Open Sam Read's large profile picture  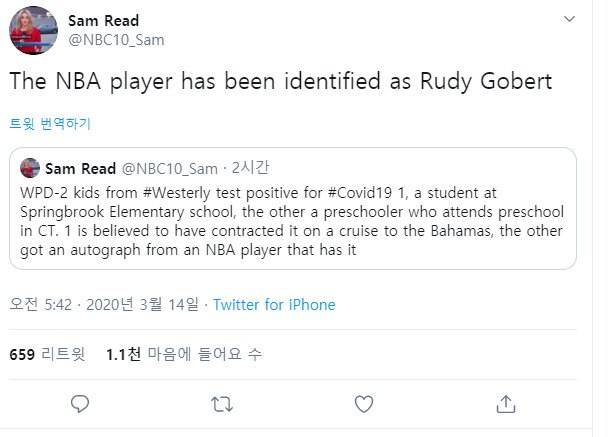pyautogui.click(x=34, y=31)
